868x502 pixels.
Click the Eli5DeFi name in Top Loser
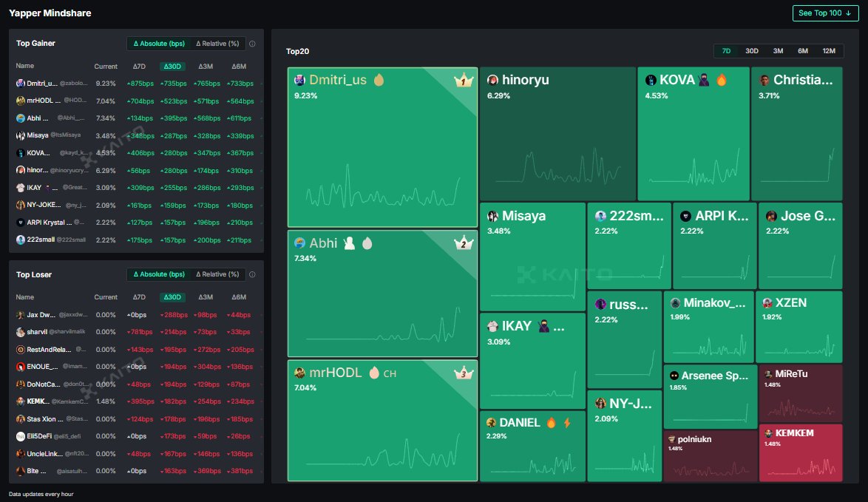coord(39,436)
